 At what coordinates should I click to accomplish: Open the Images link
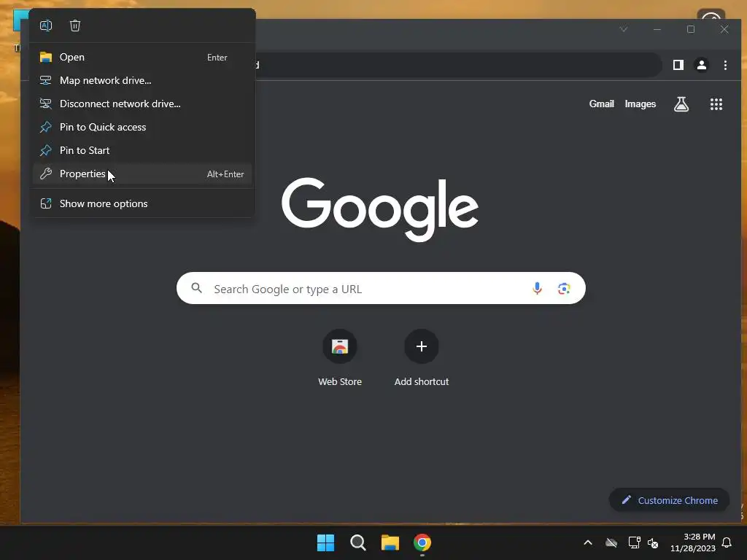pyautogui.click(x=640, y=104)
